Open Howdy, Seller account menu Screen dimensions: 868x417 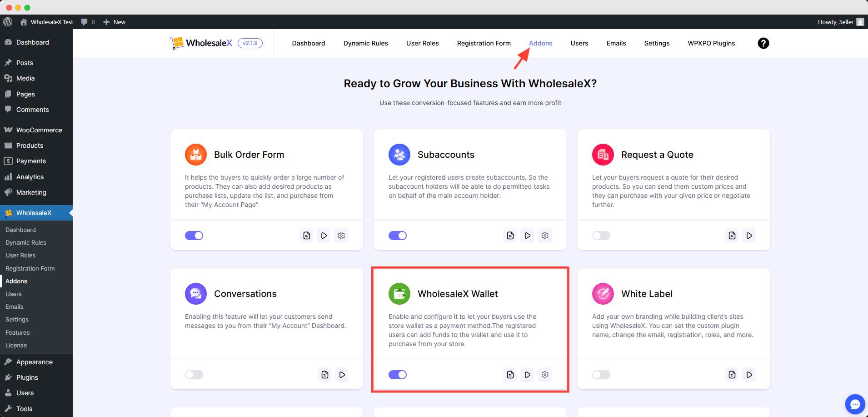(x=841, y=22)
